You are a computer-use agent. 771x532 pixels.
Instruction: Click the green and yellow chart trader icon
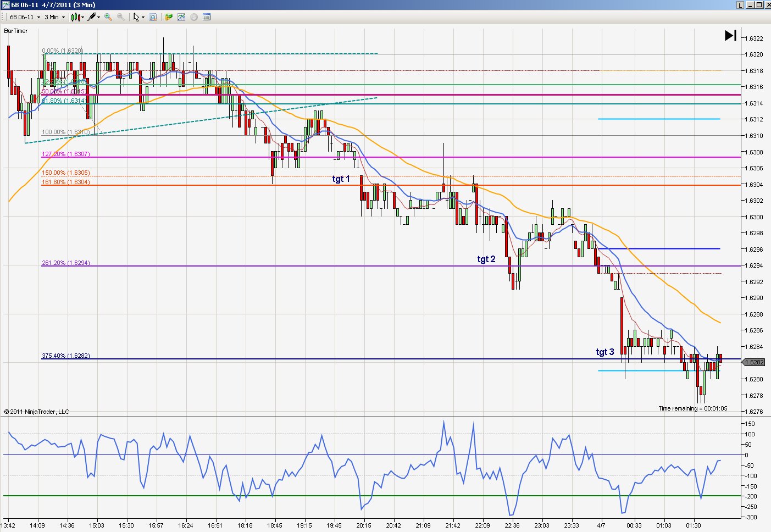(169, 17)
